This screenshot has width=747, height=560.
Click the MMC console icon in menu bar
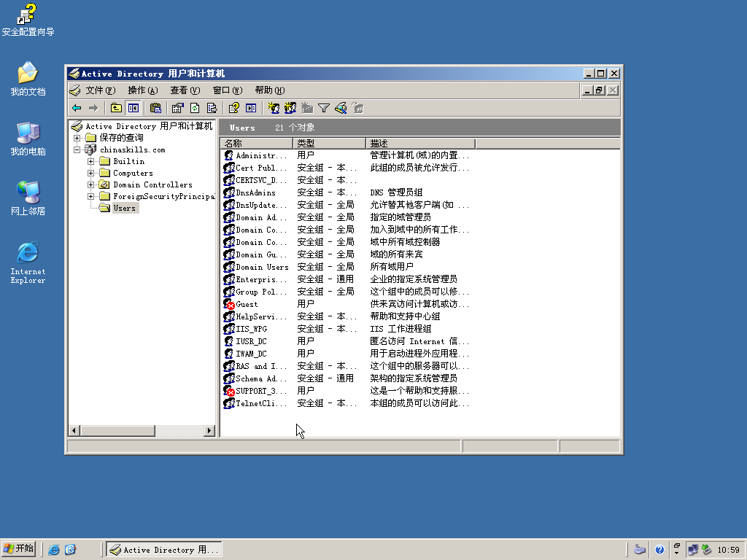pyautogui.click(x=75, y=90)
